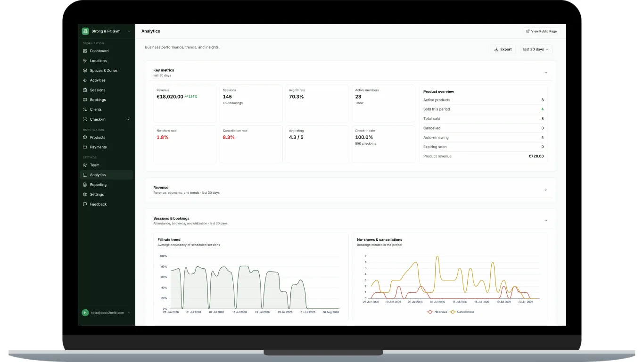The width and height of the screenshot is (644, 362).
Task: Go to Products page
Action: [107, 137]
